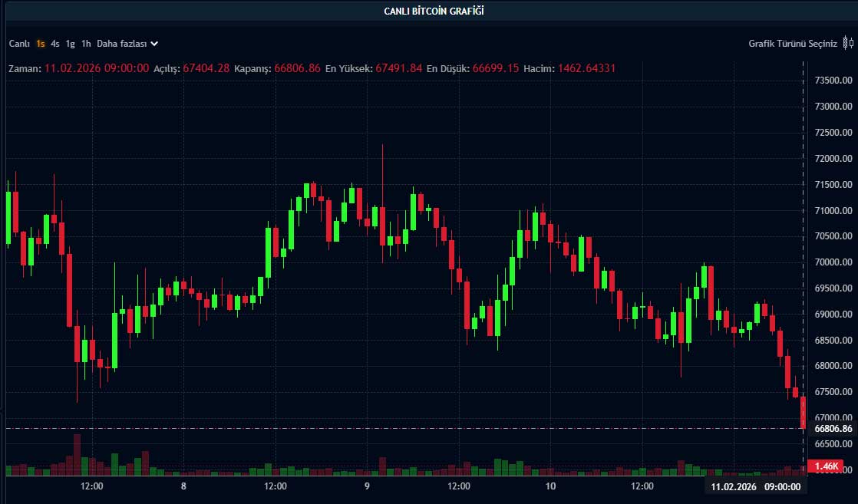Switch to the Canlı live view
Screen dimensions: 858x504
pyautogui.click(x=19, y=44)
